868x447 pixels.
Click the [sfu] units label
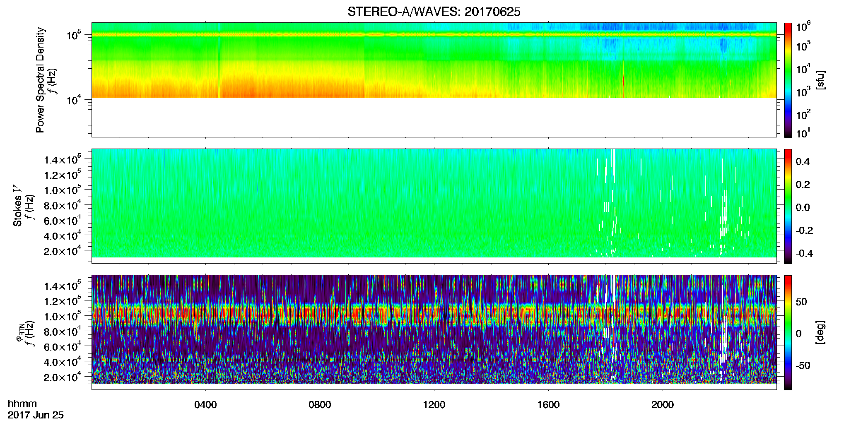[820, 80]
